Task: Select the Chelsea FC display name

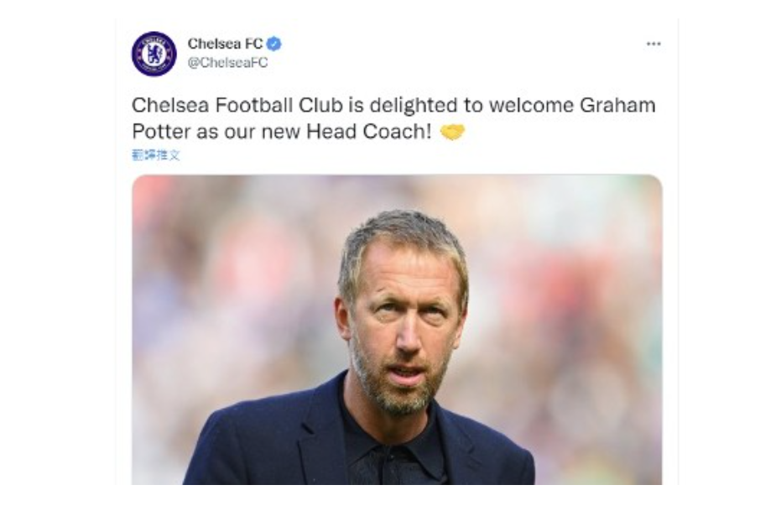Action: (225, 44)
